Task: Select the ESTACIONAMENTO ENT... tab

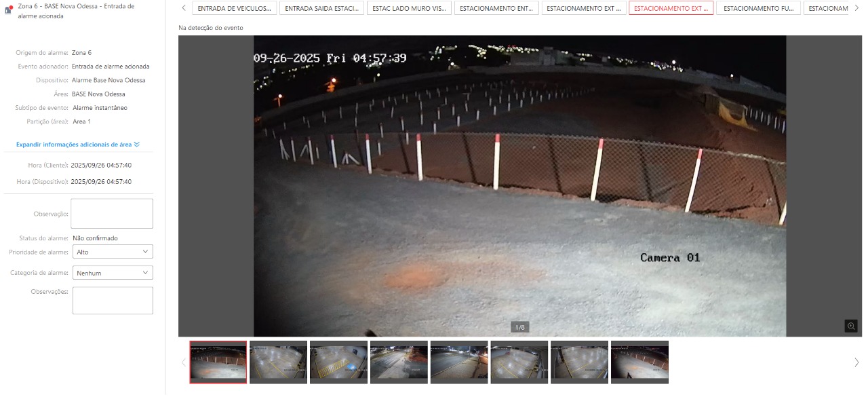Action: point(496,8)
